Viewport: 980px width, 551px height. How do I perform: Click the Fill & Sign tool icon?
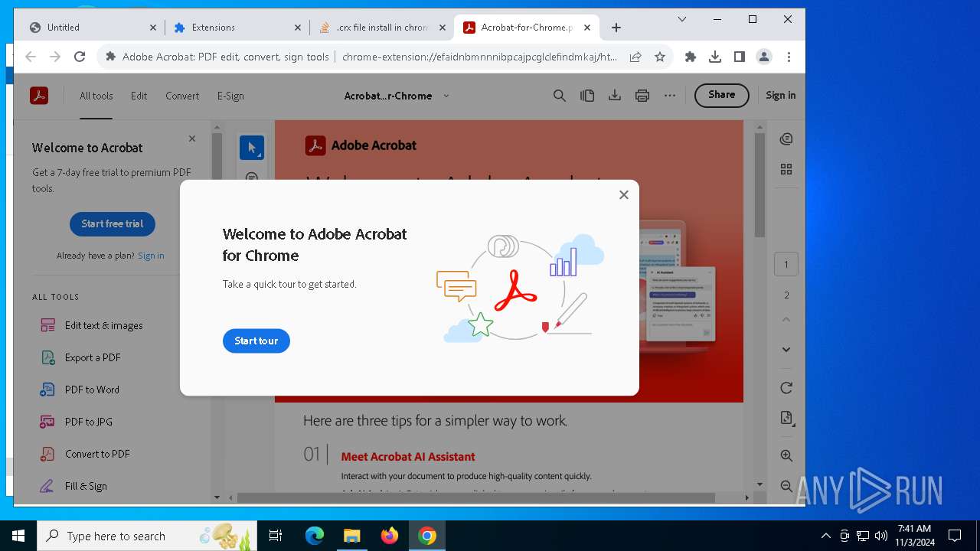[x=48, y=486]
